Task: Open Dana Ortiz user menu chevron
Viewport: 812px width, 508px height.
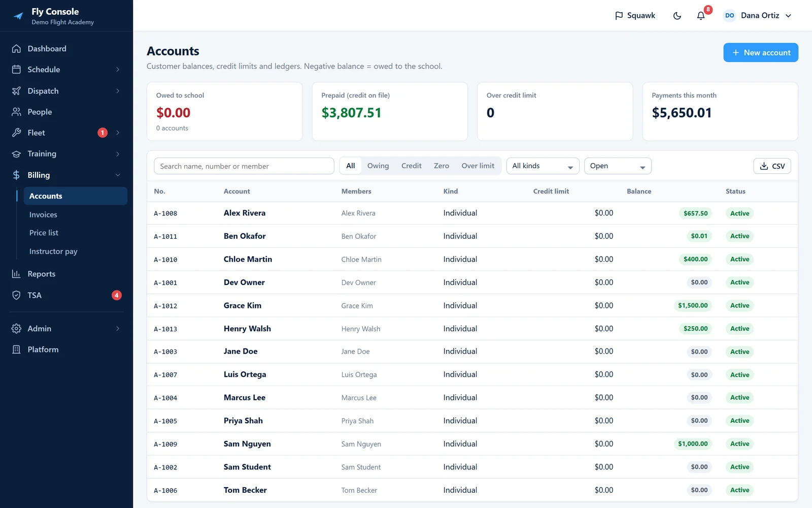Action: pyautogui.click(x=788, y=16)
